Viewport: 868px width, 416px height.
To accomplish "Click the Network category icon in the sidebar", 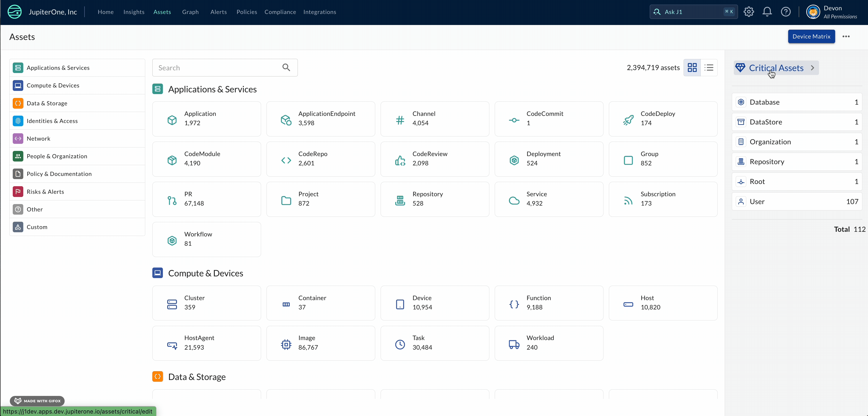I will coord(18,138).
